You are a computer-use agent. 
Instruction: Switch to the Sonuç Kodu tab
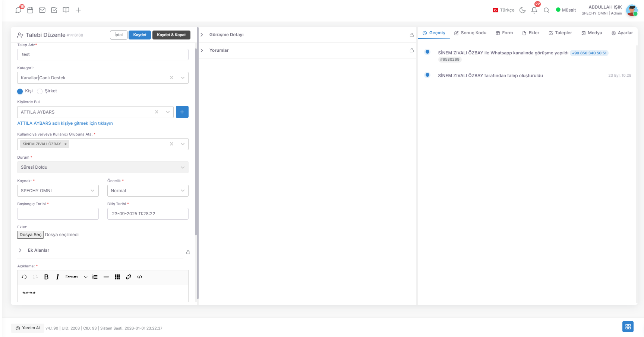pos(470,33)
